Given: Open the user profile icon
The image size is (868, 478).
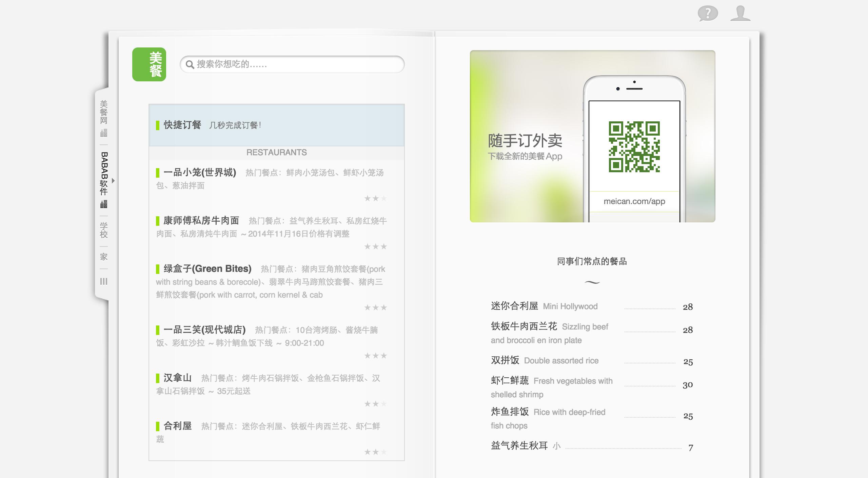Looking at the screenshot, I should (740, 14).
